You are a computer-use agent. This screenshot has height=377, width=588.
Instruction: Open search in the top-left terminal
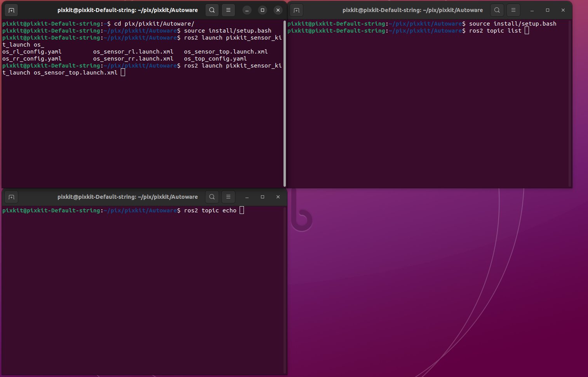click(x=212, y=10)
